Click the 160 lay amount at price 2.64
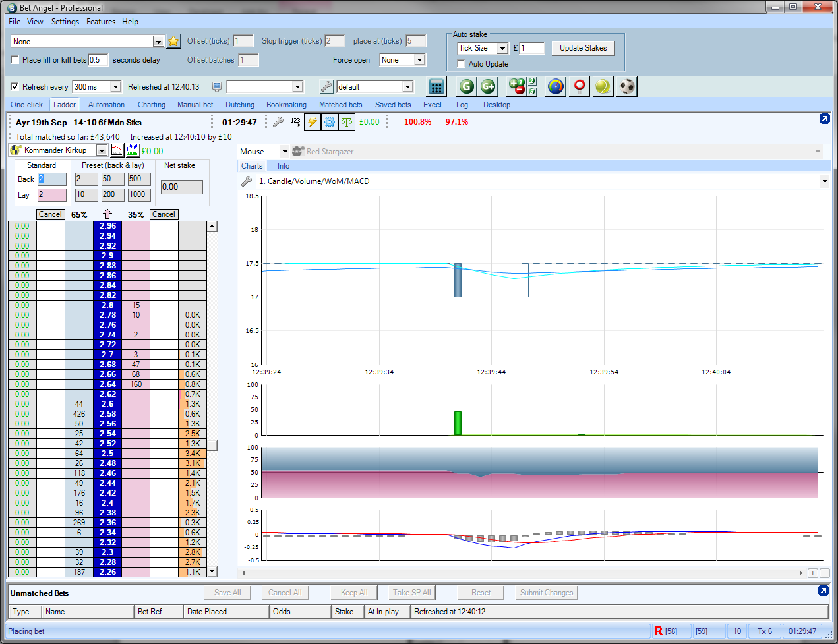The image size is (838, 644). (x=136, y=384)
